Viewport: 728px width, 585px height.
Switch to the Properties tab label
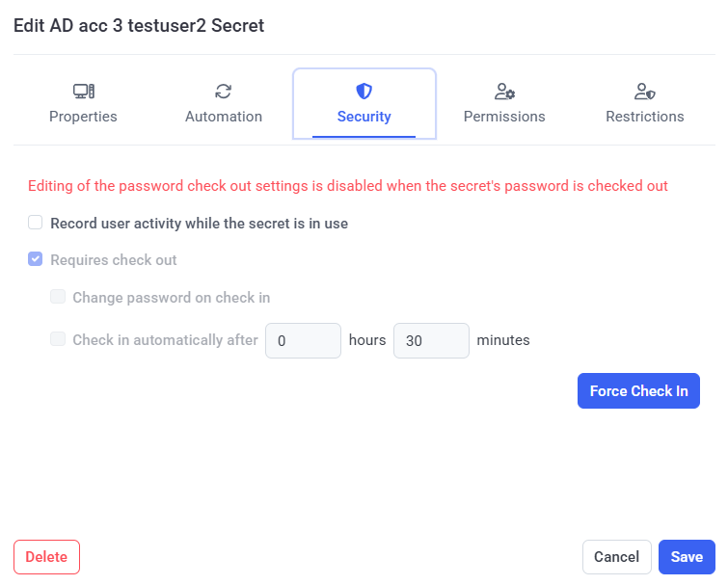pyautogui.click(x=84, y=117)
